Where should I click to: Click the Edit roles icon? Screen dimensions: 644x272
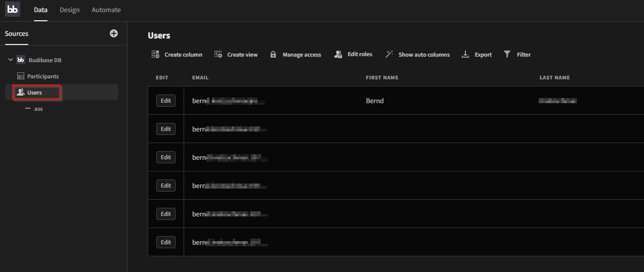338,54
